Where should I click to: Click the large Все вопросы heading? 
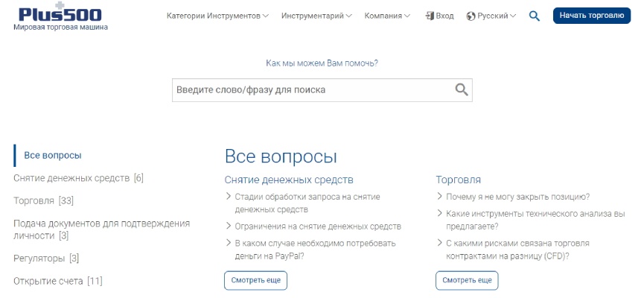(281, 156)
